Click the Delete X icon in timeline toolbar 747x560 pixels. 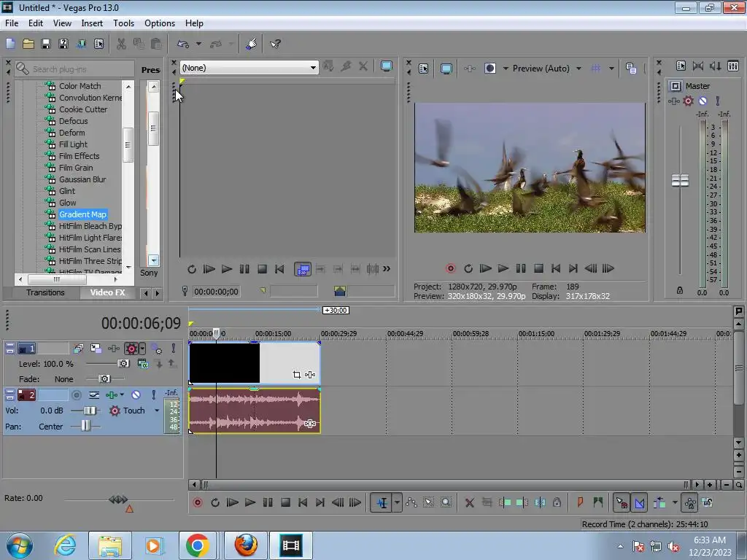point(469,502)
